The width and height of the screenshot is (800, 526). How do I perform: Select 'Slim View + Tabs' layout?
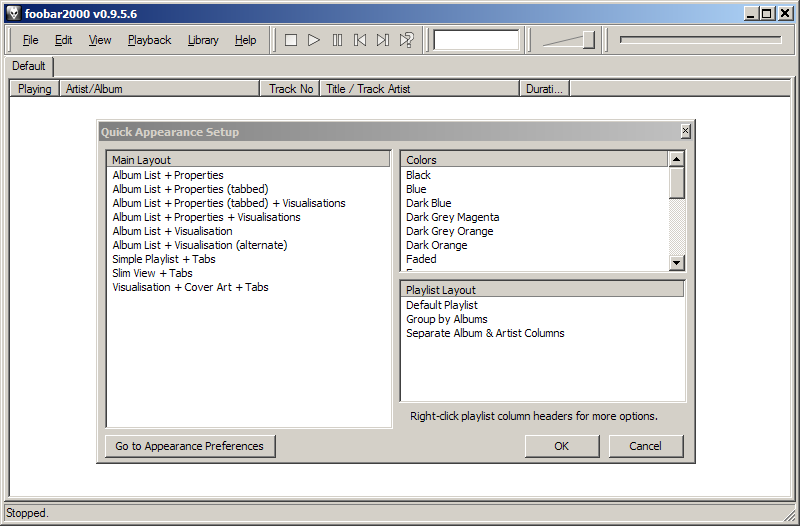153,273
